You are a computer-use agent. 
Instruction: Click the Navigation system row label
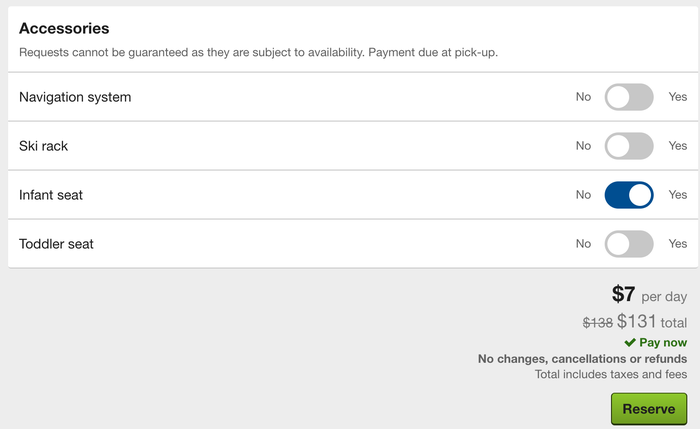pos(75,97)
